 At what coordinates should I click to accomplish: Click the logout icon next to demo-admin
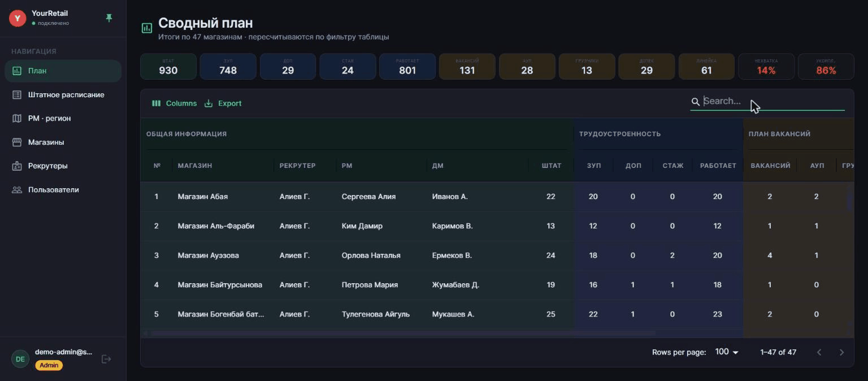coord(106,359)
